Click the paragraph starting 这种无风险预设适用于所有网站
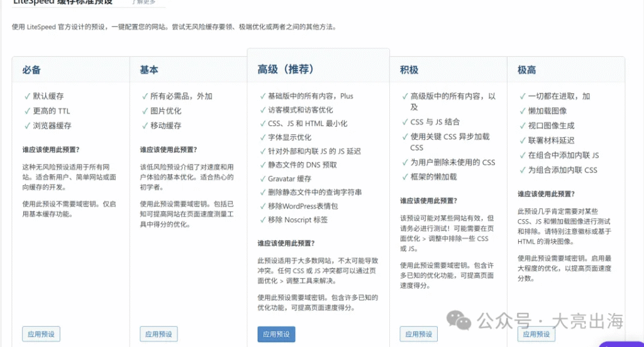This screenshot has height=347, width=644. [69, 177]
